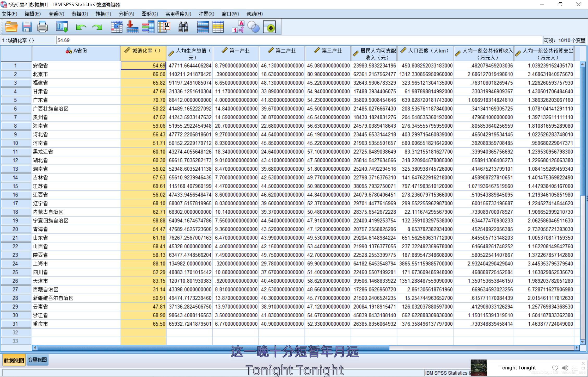Screen dimensions: 588x377
Task: Recall recently used dialogs icon
Action: click(x=62, y=27)
